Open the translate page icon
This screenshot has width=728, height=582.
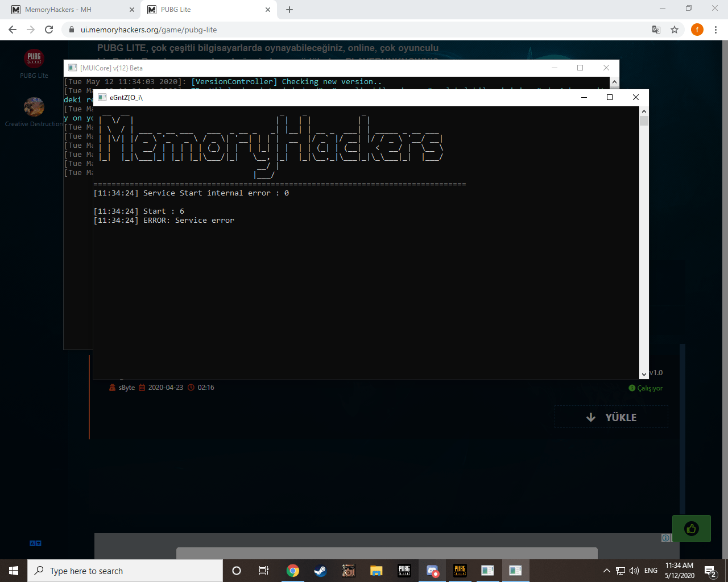click(x=656, y=30)
